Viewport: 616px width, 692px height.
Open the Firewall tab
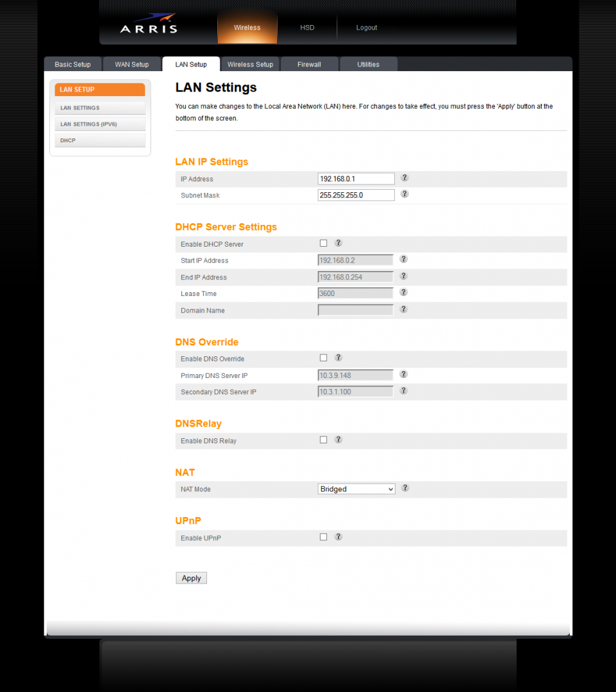coord(309,64)
